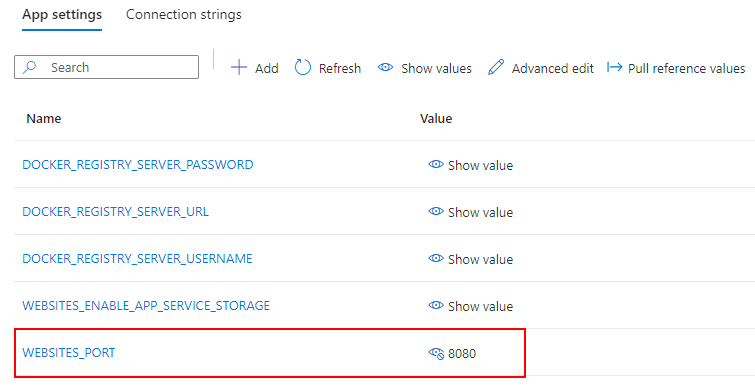Click eye icon beside Show values

pyautogui.click(x=385, y=67)
